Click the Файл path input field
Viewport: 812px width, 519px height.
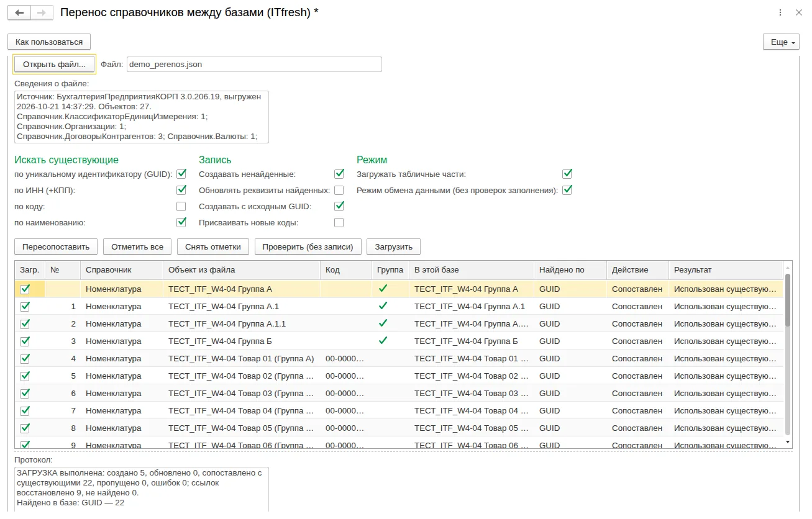[254, 64]
